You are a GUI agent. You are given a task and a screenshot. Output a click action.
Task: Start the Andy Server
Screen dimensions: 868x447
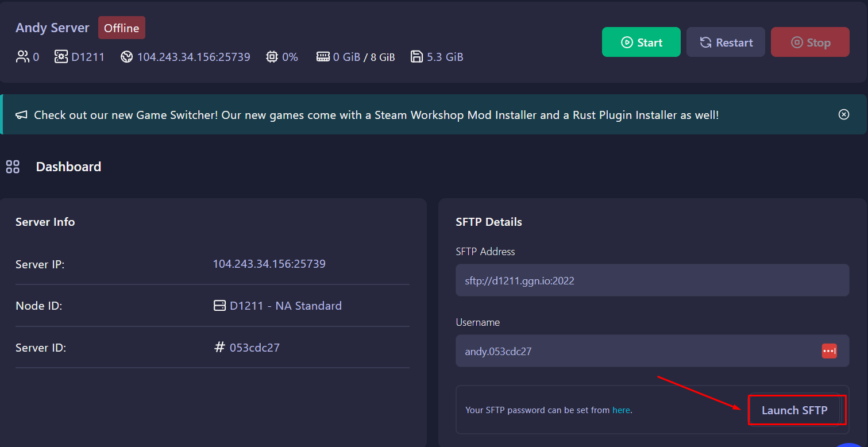[x=641, y=42]
